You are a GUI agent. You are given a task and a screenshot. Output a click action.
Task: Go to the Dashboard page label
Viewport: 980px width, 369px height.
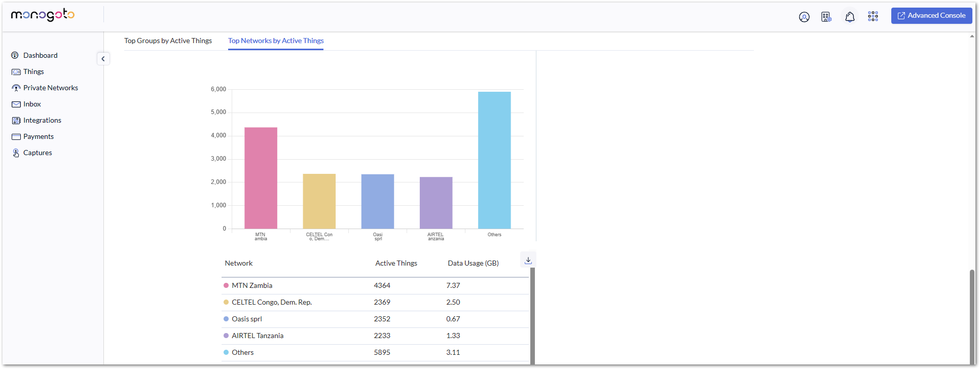pyautogui.click(x=41, y=55)
